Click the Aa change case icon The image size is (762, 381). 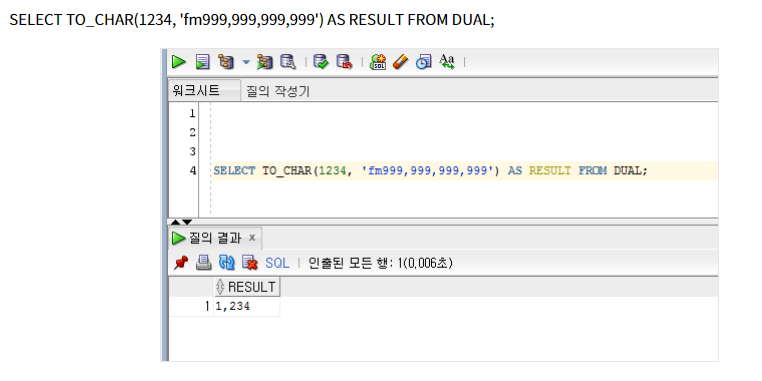(x=447, y=62)
